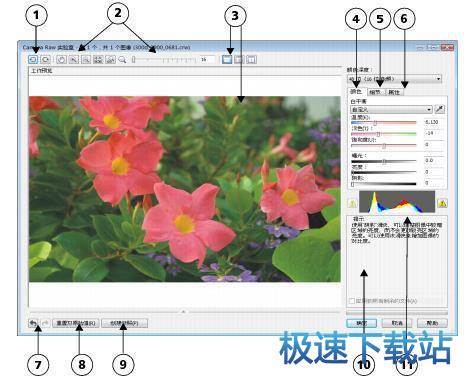Click the Zoom to fit icon
Viewport: 473px width, 385px height.
(98, 59)
